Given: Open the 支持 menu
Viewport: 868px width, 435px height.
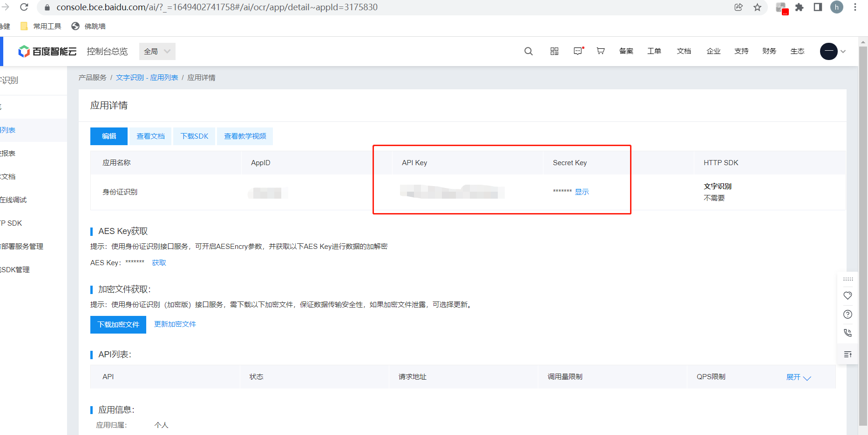Looking at the screenshot, I should (741, 51).
